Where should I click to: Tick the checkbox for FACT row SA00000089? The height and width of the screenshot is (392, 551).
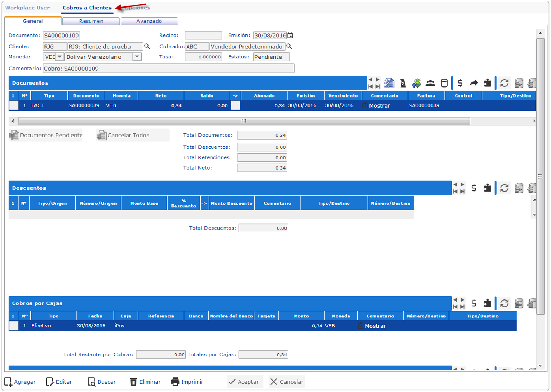(14, 105)
